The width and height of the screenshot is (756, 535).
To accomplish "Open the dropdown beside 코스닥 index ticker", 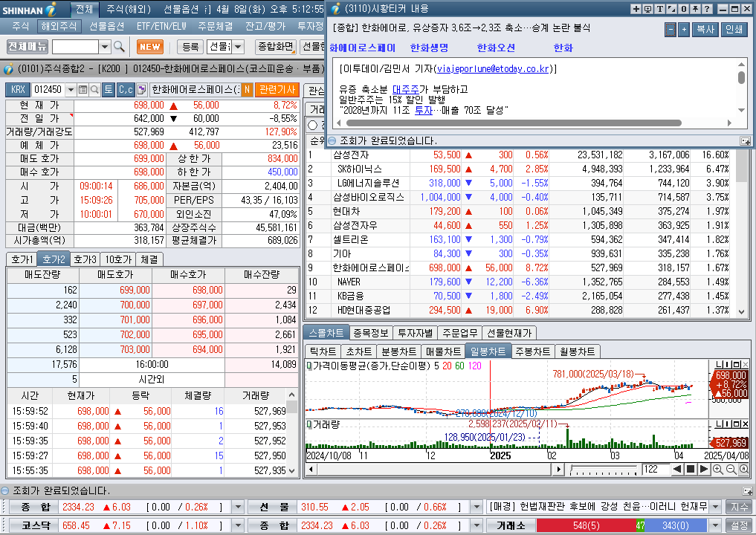I will point(238,525).
